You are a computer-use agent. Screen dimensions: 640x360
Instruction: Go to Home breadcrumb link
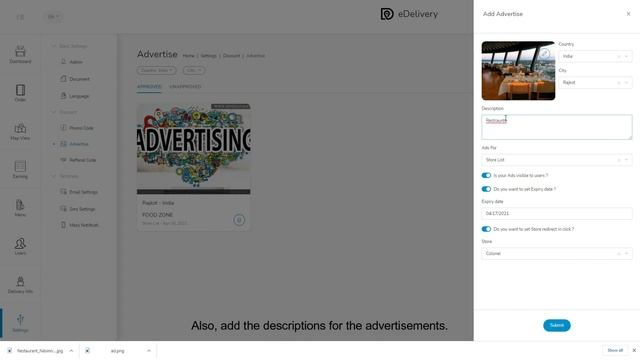(189, 56)
